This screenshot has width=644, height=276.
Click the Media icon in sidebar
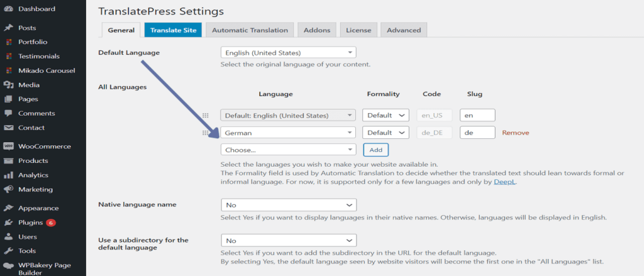(8, 85)
